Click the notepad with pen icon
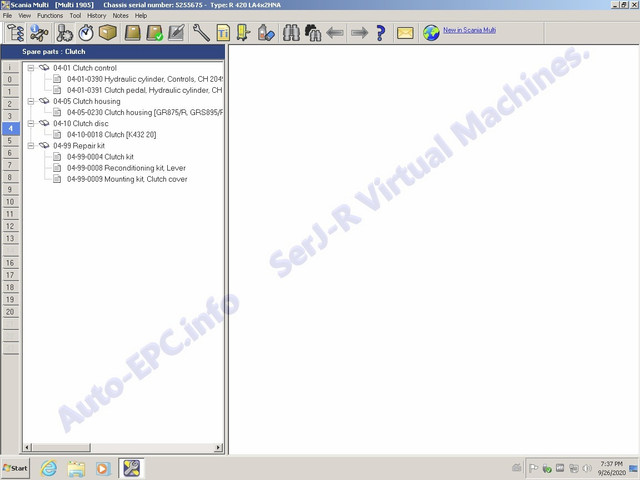Image resolution: width=640 pixels, height=480 pixels. coord(176,33)
